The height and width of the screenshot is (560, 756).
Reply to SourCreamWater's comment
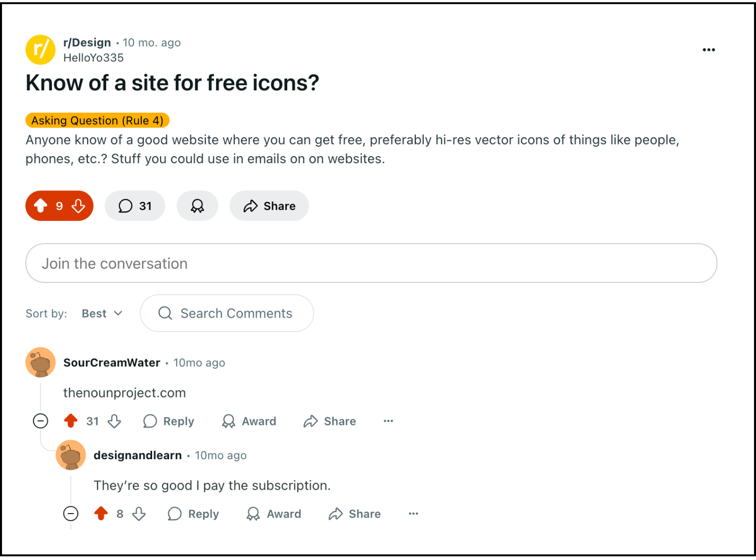click(169, 421)
